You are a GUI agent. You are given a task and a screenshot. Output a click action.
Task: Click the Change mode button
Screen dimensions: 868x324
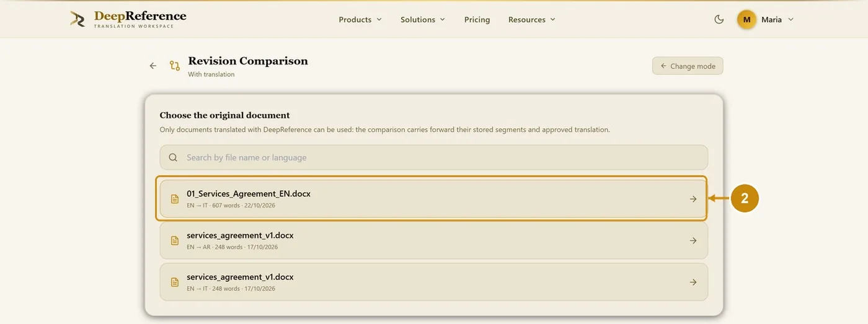[x=688, y=66]
